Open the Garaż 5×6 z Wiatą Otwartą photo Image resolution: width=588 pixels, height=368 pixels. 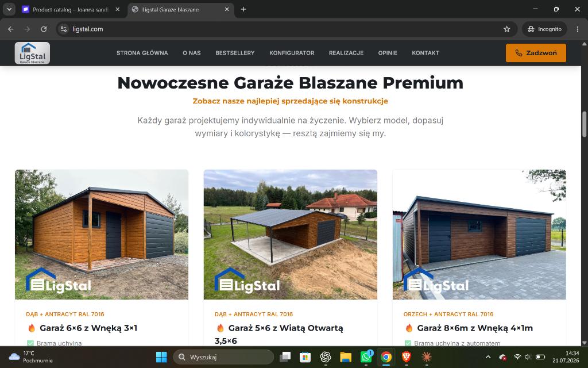[290, 235]
